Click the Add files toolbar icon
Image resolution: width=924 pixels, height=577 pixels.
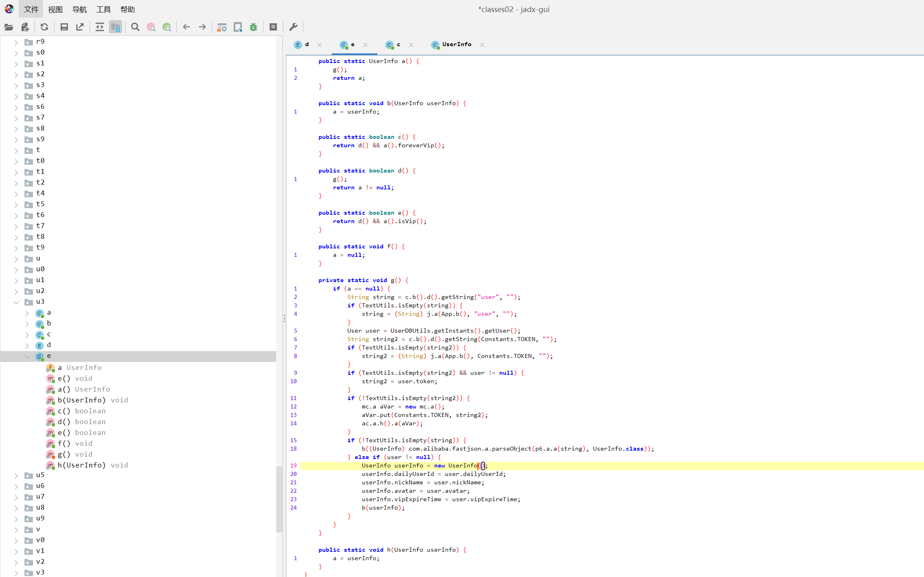coord(25,27)
